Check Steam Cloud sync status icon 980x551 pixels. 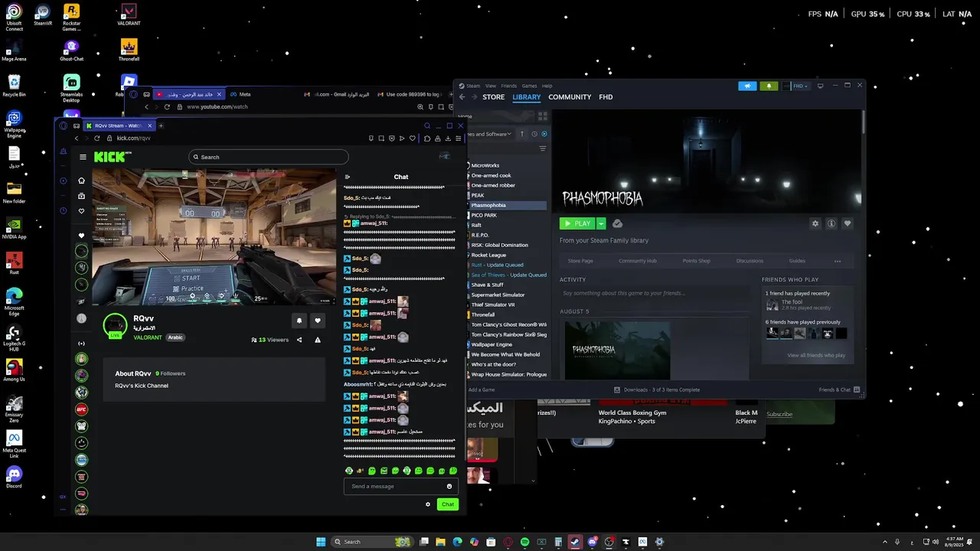[618, 223]
